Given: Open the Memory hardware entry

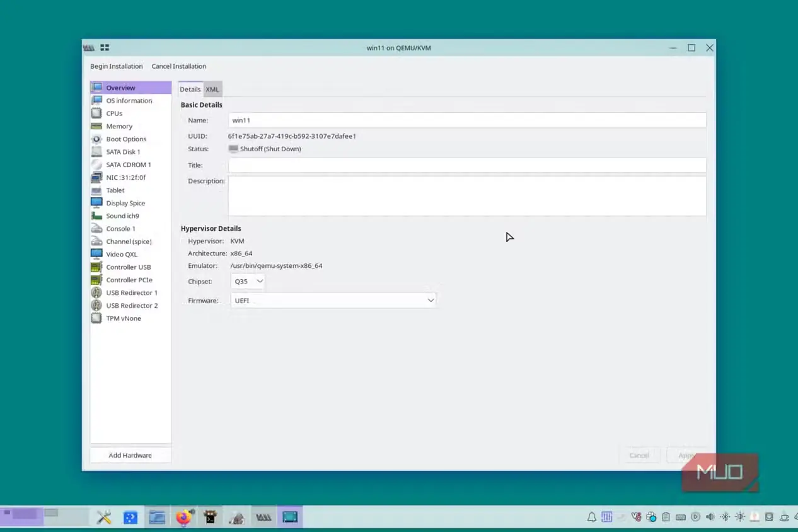Looking at the screenshot, I should [130, 126].
